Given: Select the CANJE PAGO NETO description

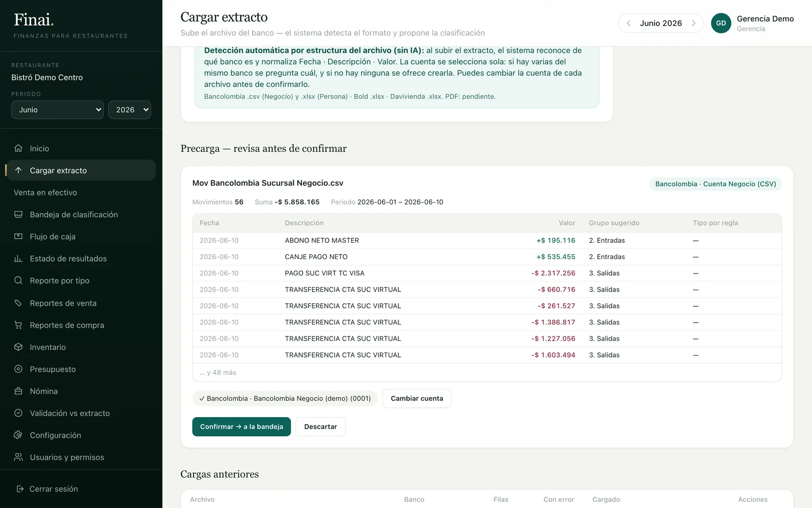Looking at the screenshot, I should (316, 257).
